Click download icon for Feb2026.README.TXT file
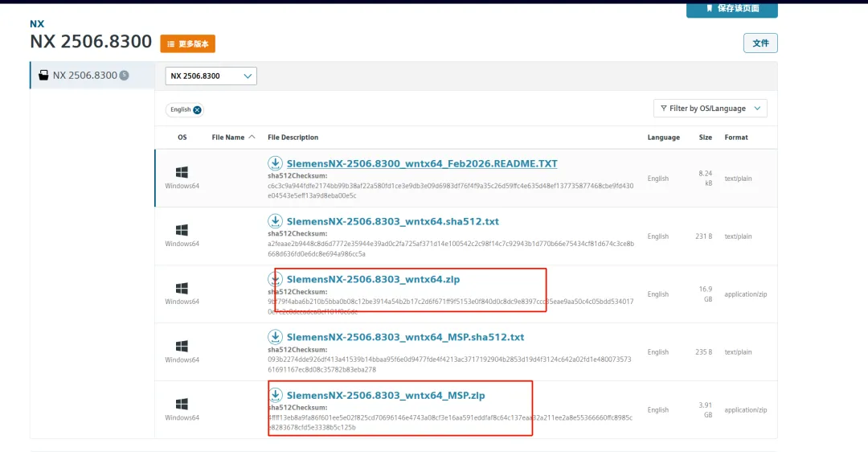Screen dimensions: 868x452 click(275, 162)
